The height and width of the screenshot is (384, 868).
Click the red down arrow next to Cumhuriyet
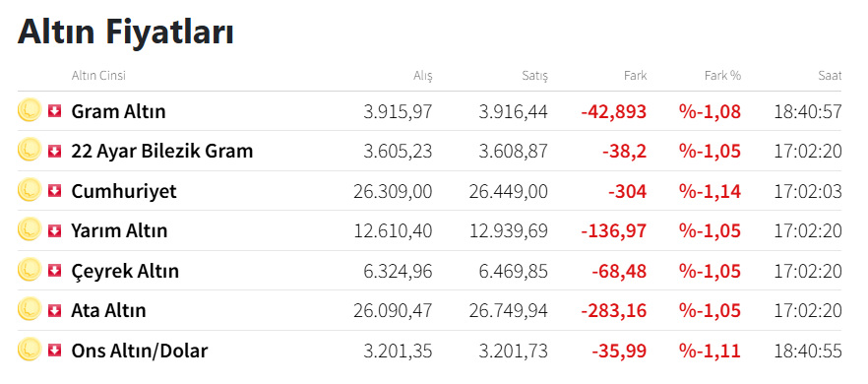[54, 191]
